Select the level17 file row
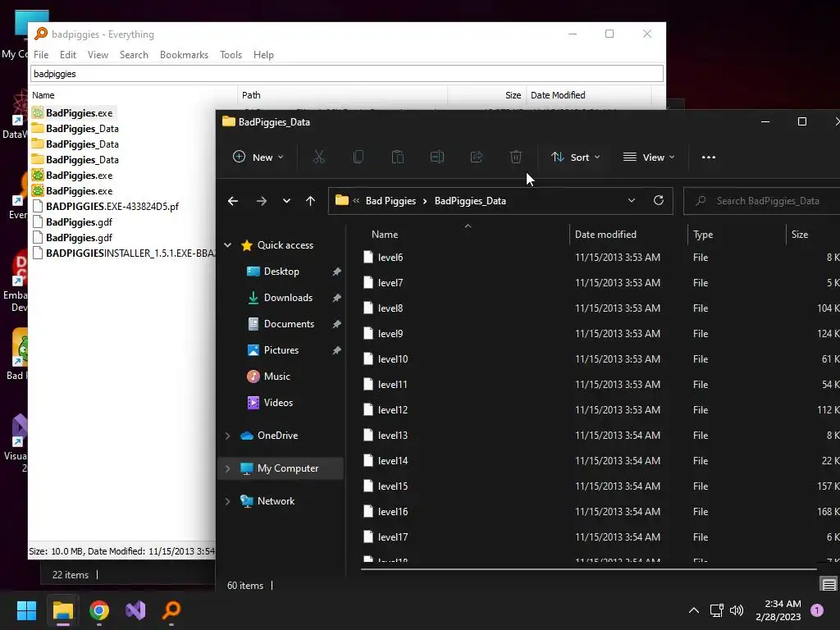 tap(600, 536)
